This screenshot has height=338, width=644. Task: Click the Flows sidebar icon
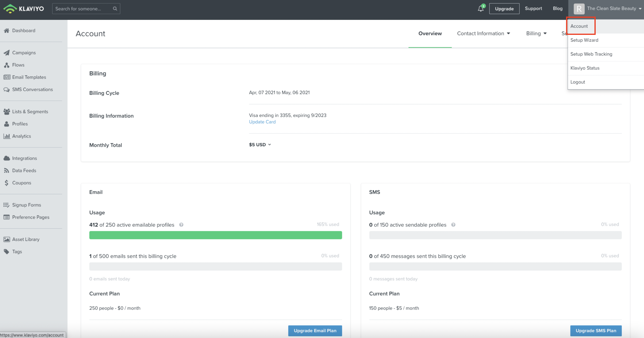pyautogui.click(x=7, y=65)
